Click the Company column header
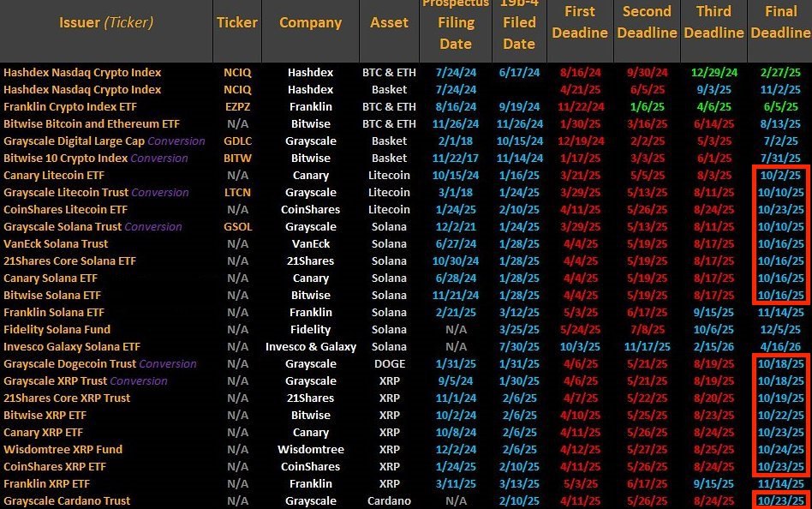The image size is (812, 509). click(310, 23)
